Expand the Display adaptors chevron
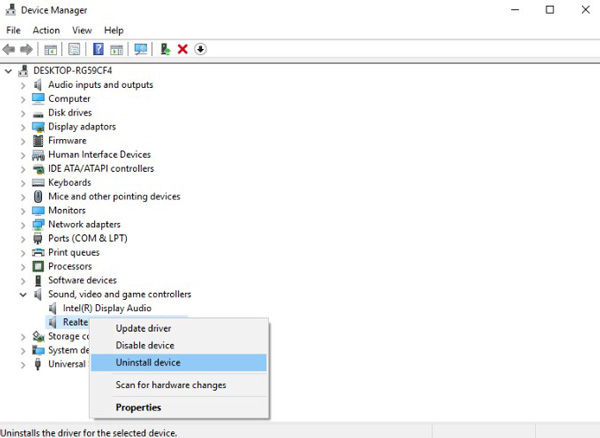Image resolution: width=600 pixels, height=438 pixels. click(x=23, y=127)
